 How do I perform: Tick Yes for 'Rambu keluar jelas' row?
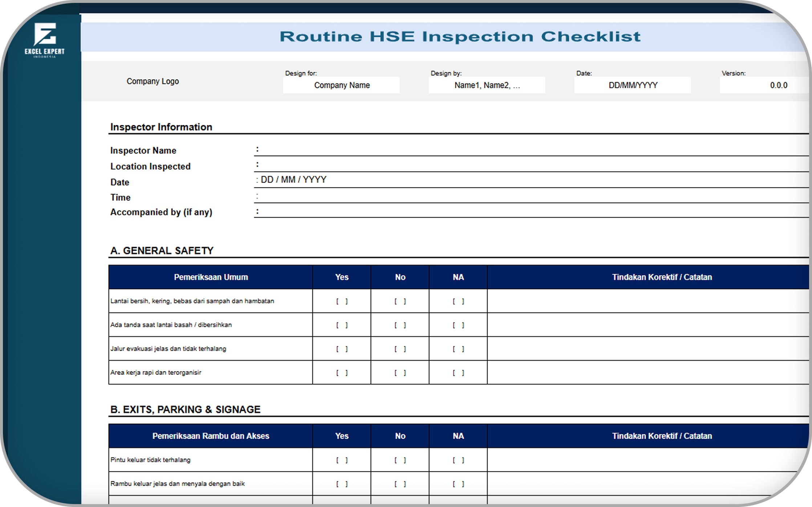click(x=342, y=484)
